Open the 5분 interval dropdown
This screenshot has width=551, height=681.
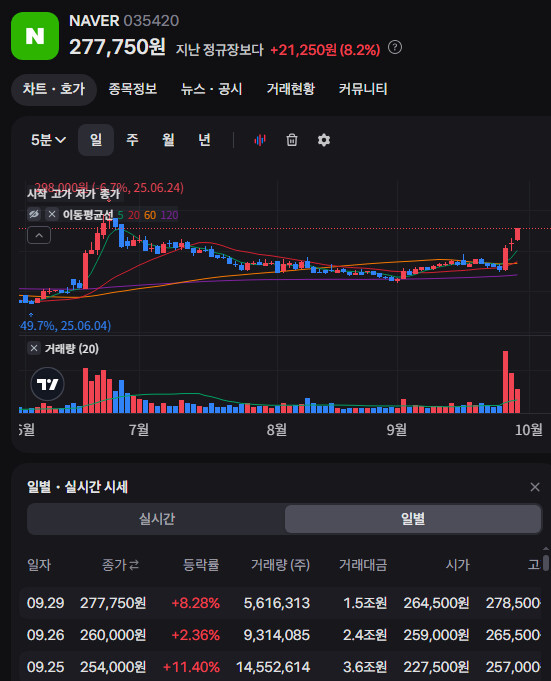48,140
